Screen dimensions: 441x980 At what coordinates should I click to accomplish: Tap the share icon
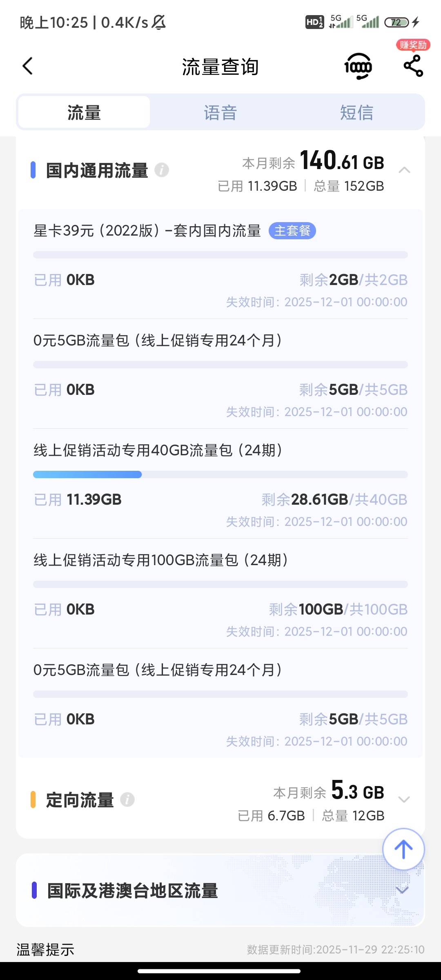413,66
